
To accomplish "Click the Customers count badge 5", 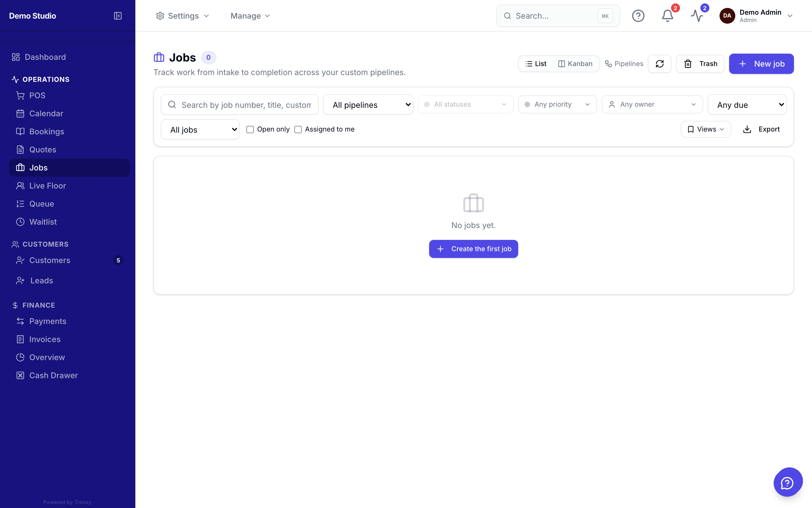I will click(118, 260).
